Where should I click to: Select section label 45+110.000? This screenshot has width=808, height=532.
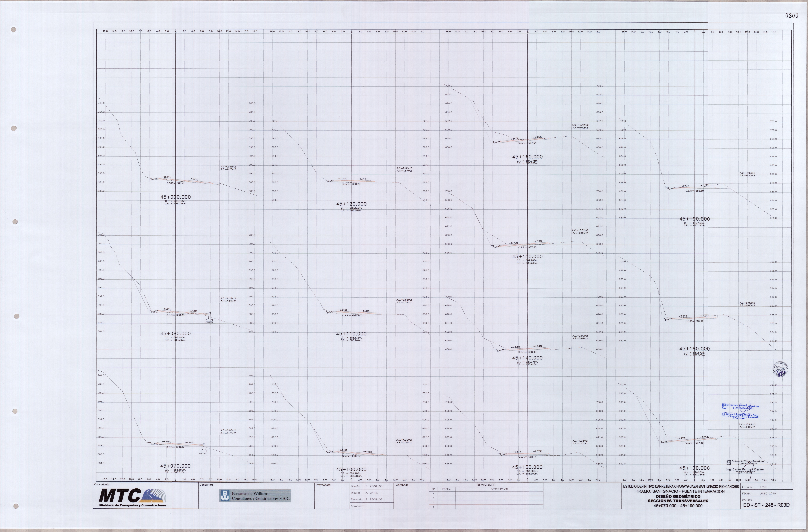coord(351,334)
